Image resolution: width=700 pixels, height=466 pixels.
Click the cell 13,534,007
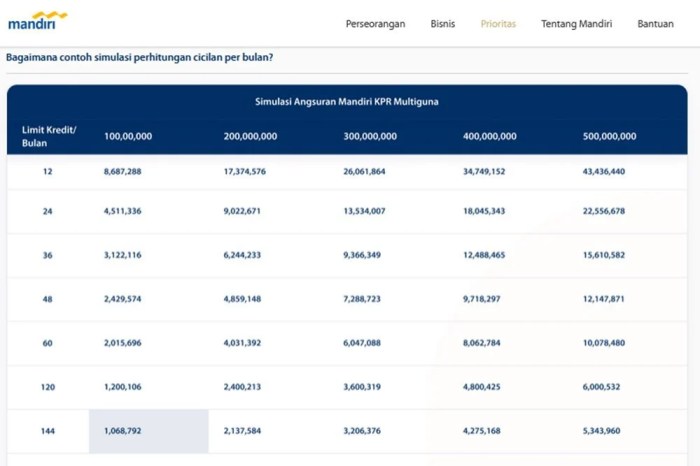coord(364,211)
